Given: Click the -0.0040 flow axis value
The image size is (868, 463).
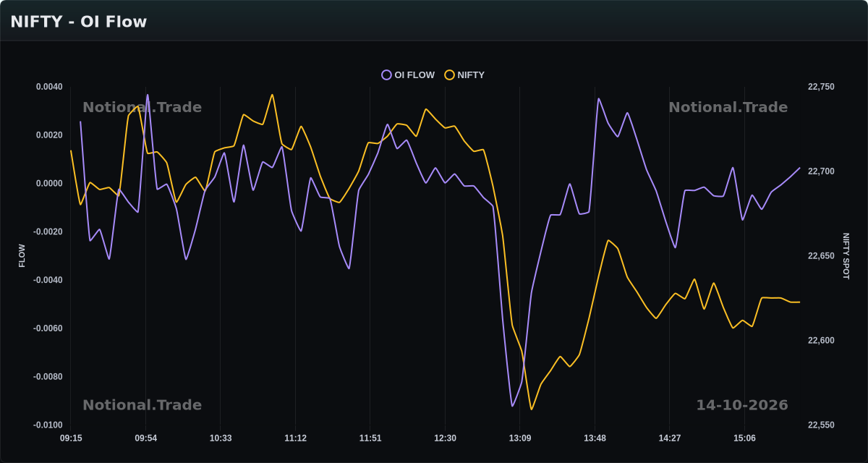Looking at the screenshot, I should (x=48, y=281).
